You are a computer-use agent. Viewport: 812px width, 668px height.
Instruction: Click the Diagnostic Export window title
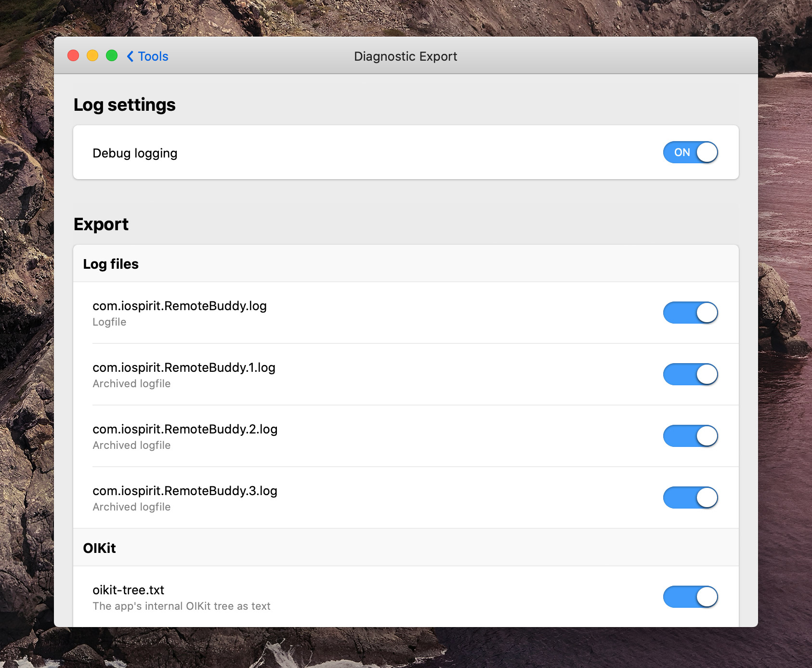click(x=406, y=56)
